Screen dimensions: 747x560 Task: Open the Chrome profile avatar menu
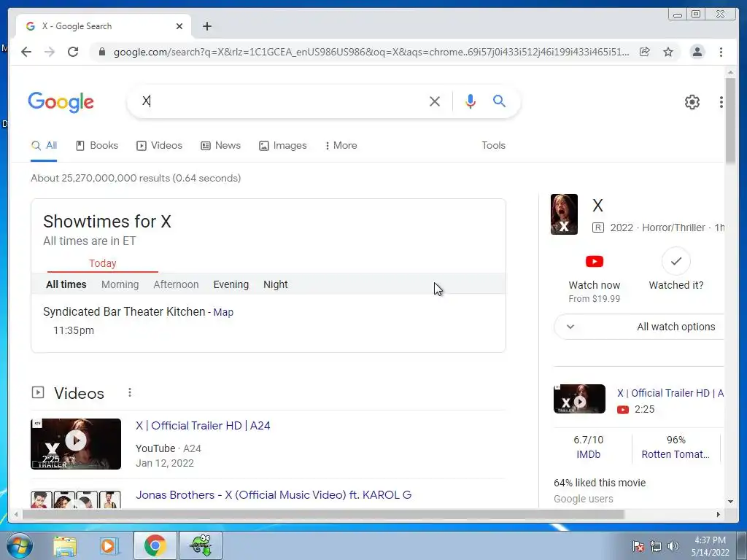click(697, 52)
